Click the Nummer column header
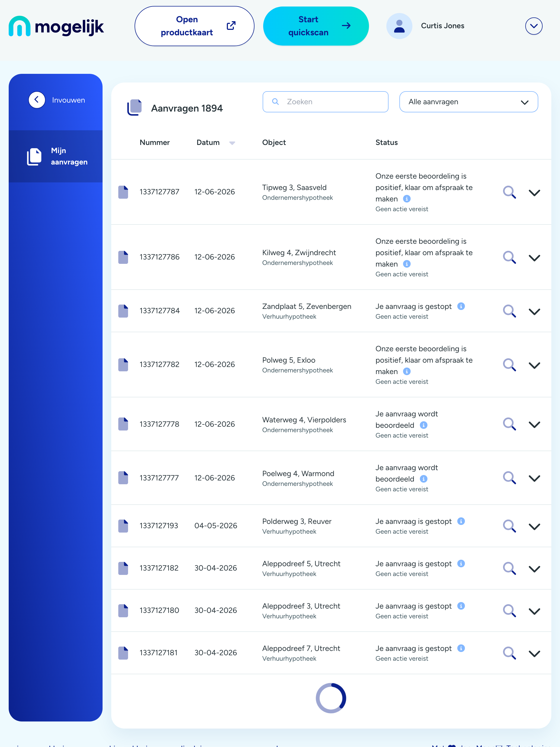Image resolution: width=560 pixels, height=747 pixels. (x=155, y=143)
